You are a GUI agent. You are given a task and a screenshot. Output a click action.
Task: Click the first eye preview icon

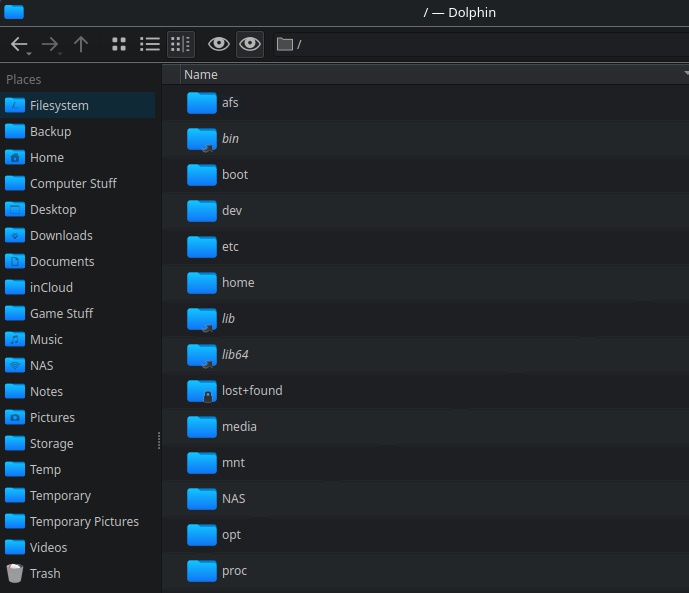point(218,44)
